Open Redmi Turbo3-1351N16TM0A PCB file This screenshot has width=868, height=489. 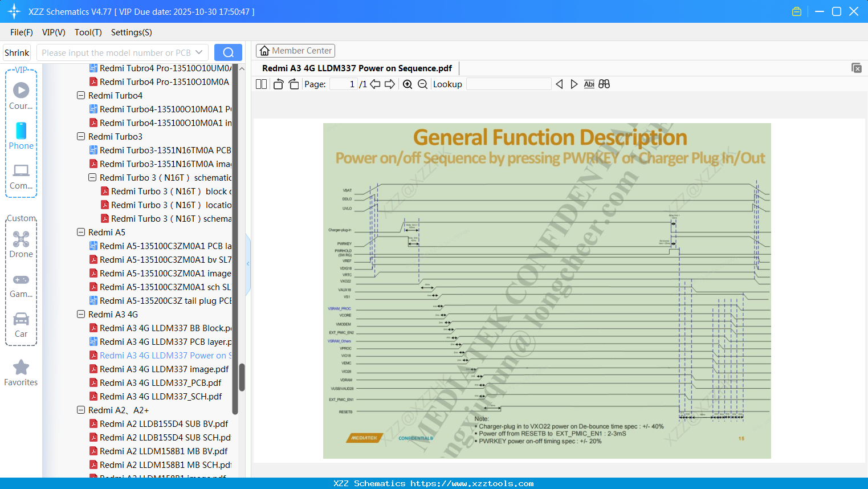[161, 150]
